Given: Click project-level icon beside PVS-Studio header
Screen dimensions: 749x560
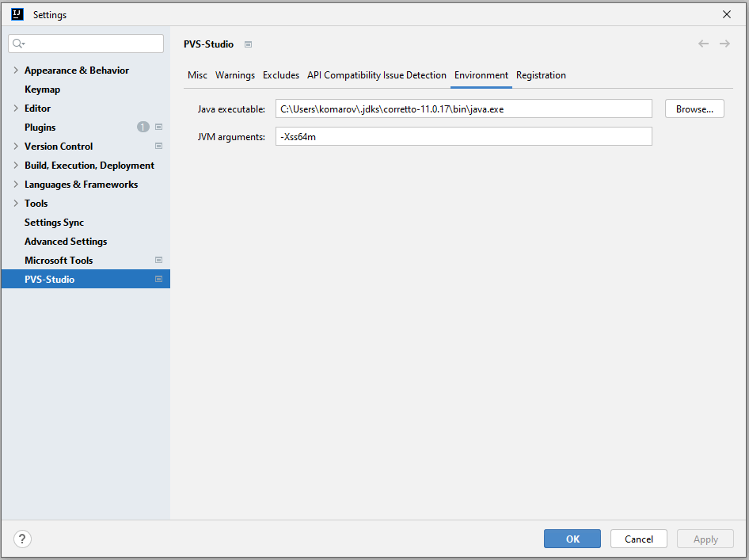Looking at the screenshot, I should click(248, 44).
